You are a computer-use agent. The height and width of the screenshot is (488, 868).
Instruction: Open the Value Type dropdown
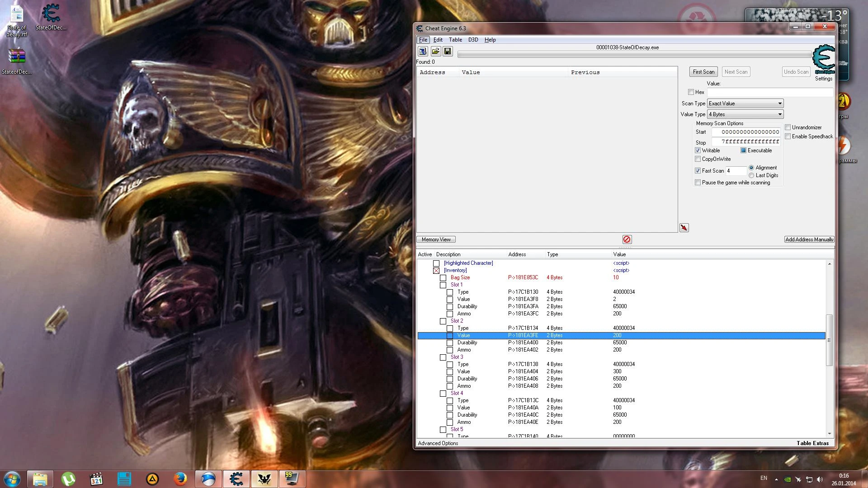coord(745,114)
